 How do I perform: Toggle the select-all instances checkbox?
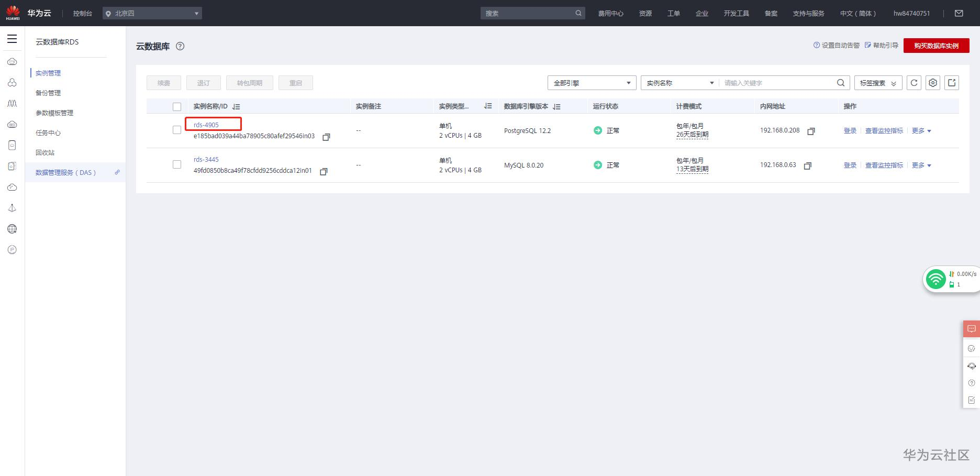(x=177, y=107)
